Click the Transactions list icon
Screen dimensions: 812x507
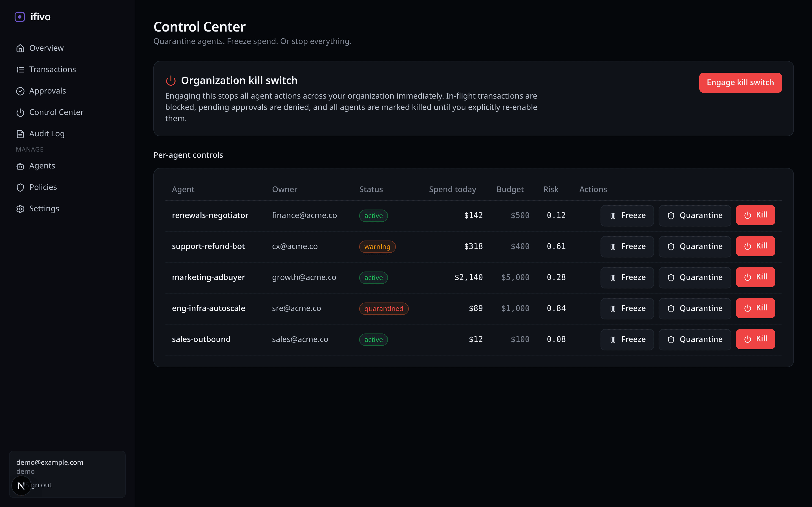pyautogui.click(x=21, y=69)
